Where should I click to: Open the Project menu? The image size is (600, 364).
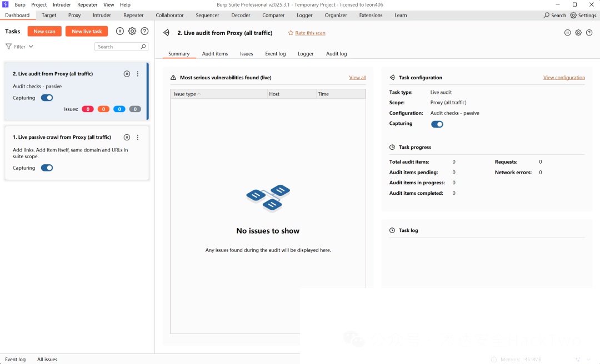point(39,4)
